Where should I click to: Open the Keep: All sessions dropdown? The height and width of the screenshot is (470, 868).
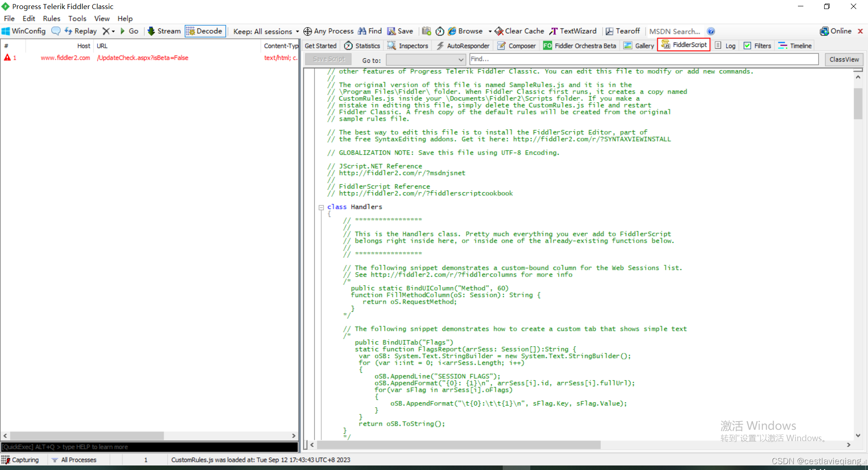(265, 31)
